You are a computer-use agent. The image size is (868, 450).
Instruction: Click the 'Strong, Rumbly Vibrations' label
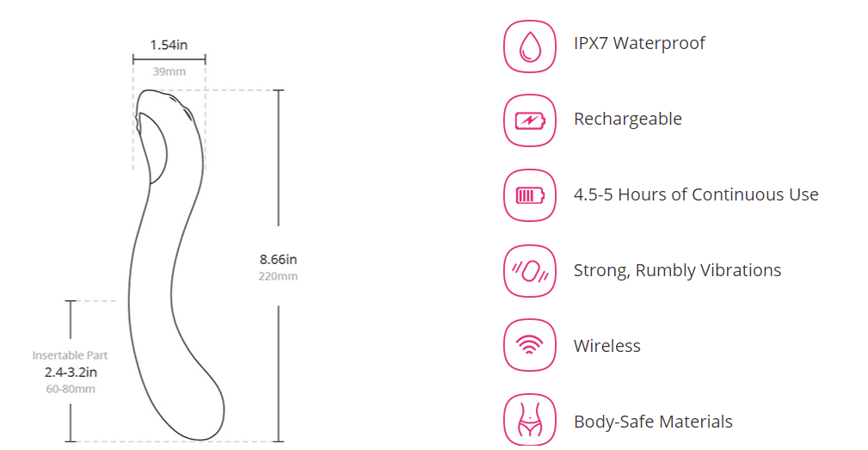click(677, 270)
